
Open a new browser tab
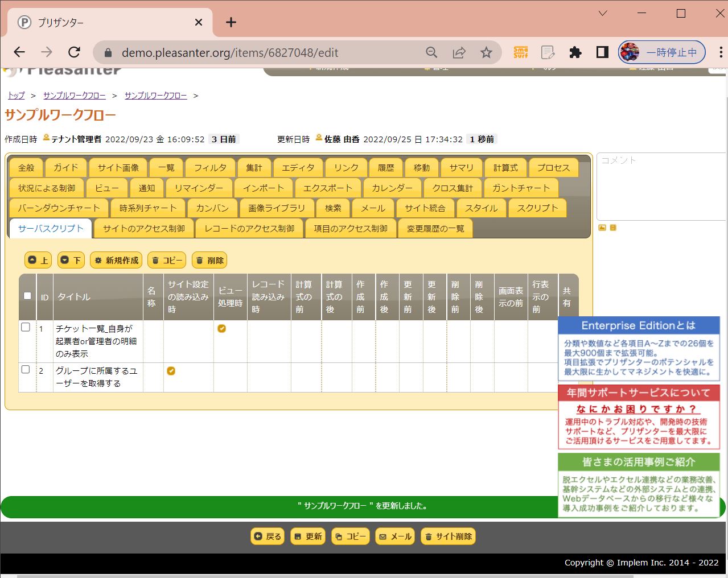click(231, 22)
